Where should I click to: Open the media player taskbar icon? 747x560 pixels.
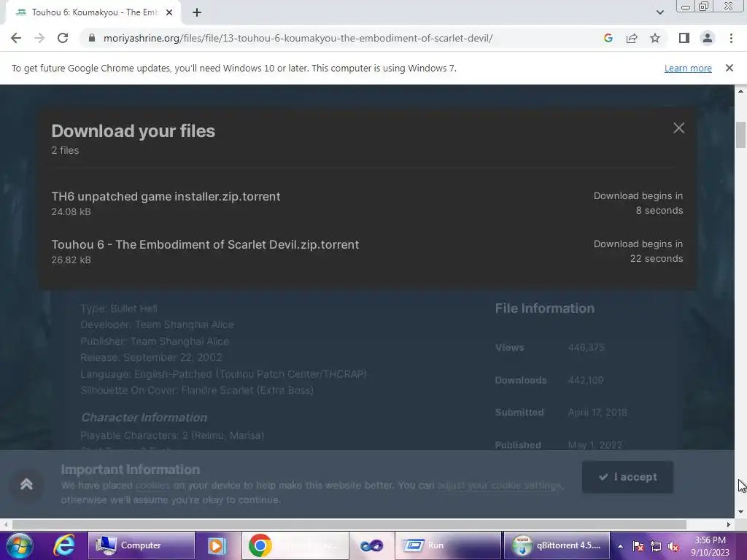(x=216, y=545)
